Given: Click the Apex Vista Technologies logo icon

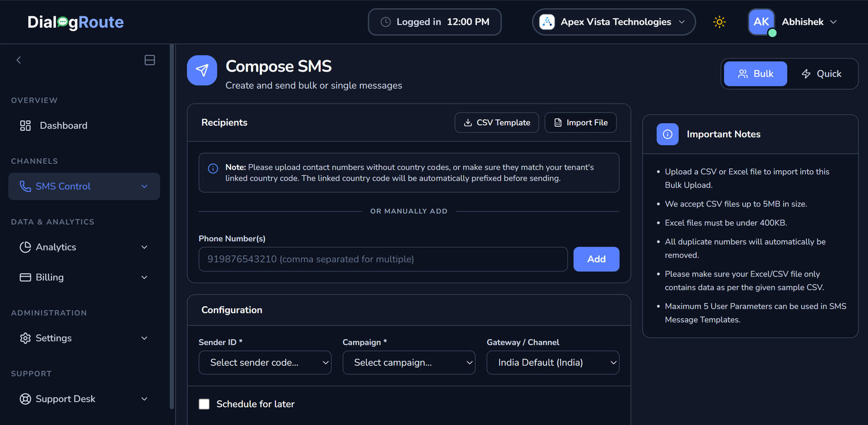Looking at the screenshot, I should pos(547,22).
